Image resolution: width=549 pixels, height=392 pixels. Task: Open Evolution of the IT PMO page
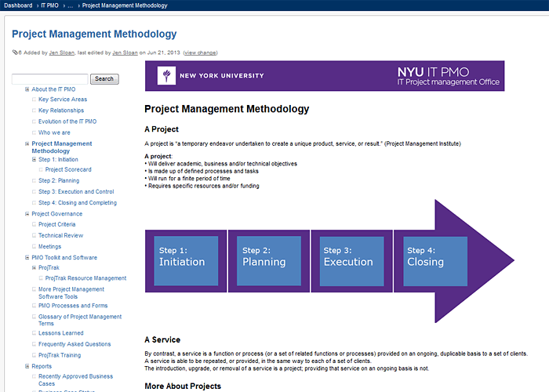click(67, 122)
